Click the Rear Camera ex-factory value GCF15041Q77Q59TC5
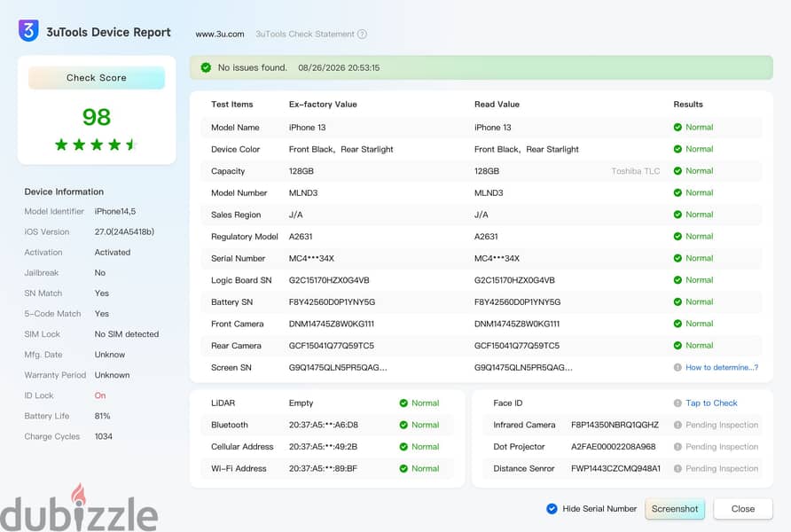Screen dimensions: 791x532 click(x=332, y=346)
